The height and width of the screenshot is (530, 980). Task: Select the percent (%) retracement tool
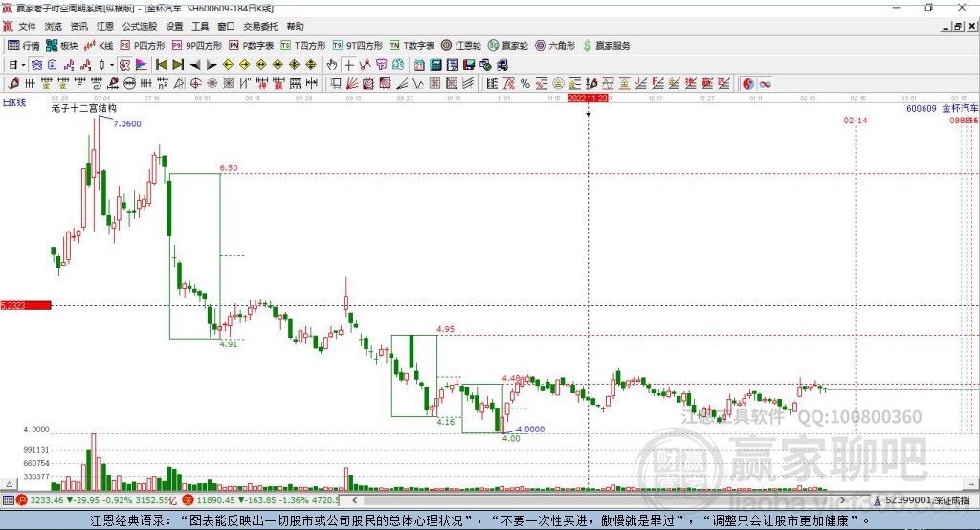pos(525,84)
